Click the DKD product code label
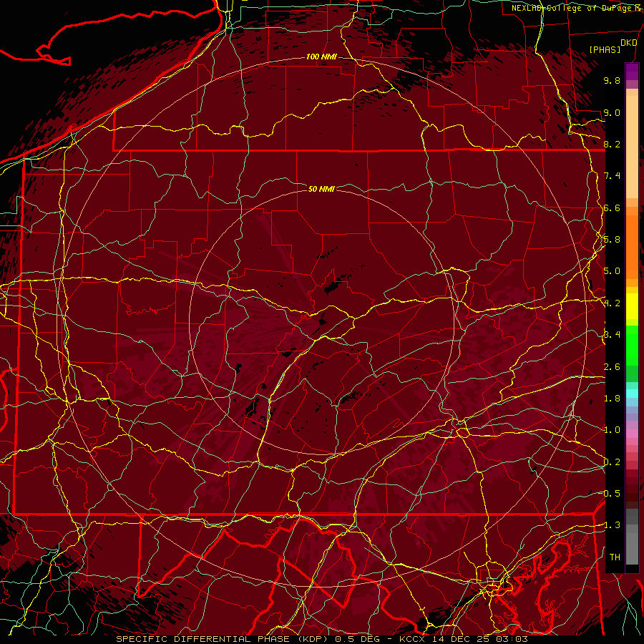This screenshot has height=644, width=644. click(x=628, y=43)
